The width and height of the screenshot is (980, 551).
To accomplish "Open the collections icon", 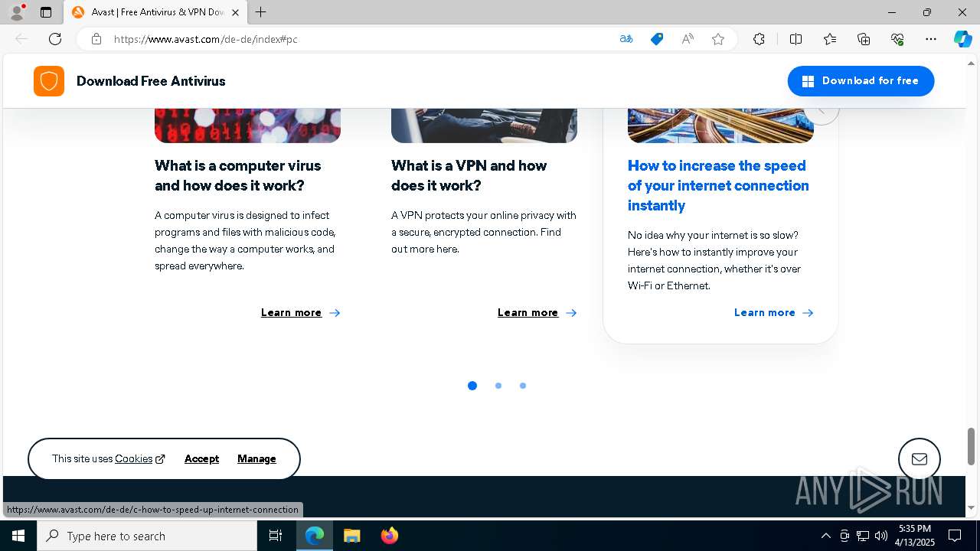I will (x=864, y=39).
